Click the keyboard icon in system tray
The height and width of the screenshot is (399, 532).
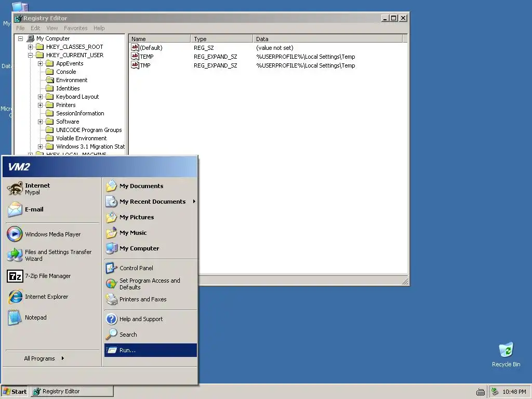point(481,392)
